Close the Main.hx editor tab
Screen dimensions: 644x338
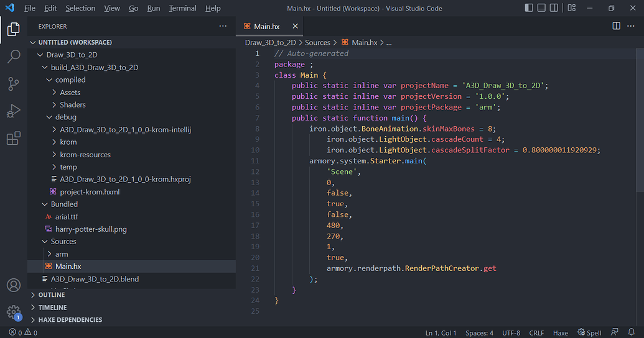[295, 26]
